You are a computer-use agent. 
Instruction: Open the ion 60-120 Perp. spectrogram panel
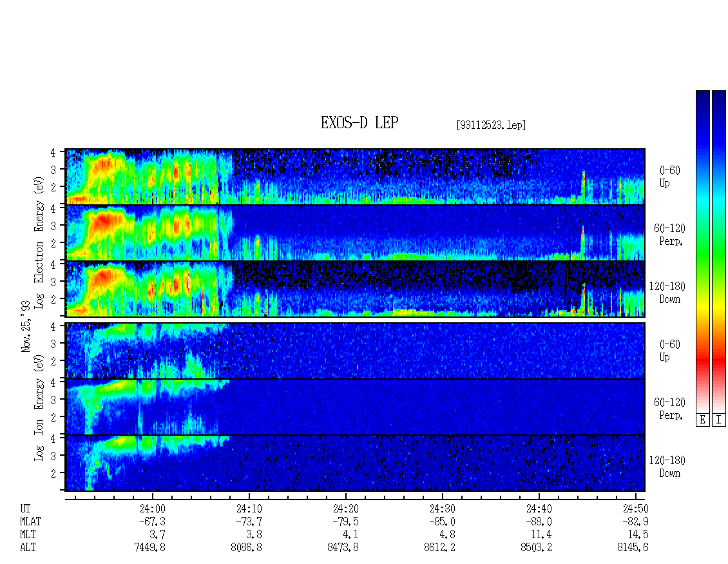355,407
